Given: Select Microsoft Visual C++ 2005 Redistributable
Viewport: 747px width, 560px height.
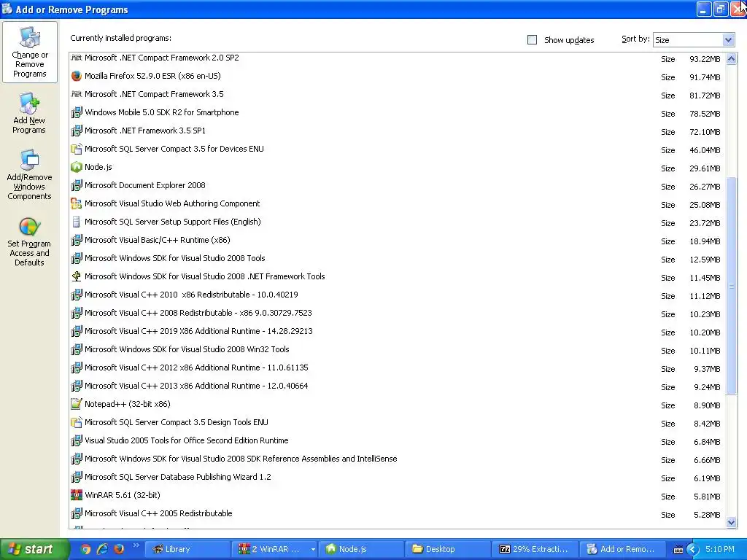Looking at the screenshot, I should (398, 514).
